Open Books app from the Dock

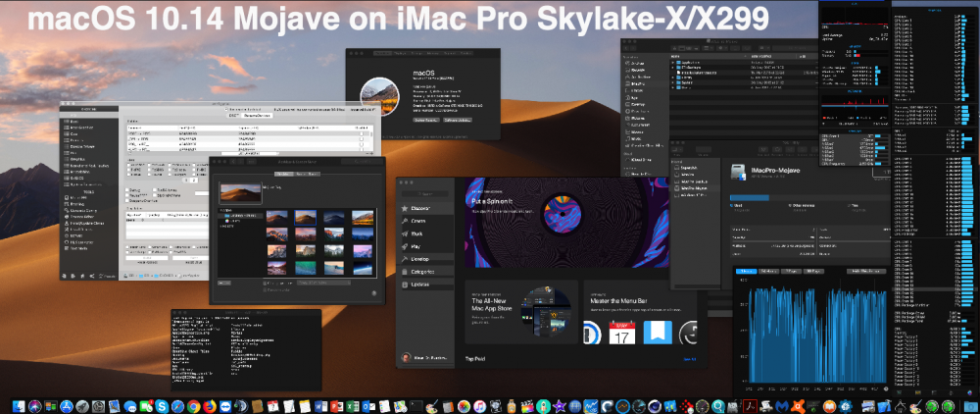coord(829,406)
